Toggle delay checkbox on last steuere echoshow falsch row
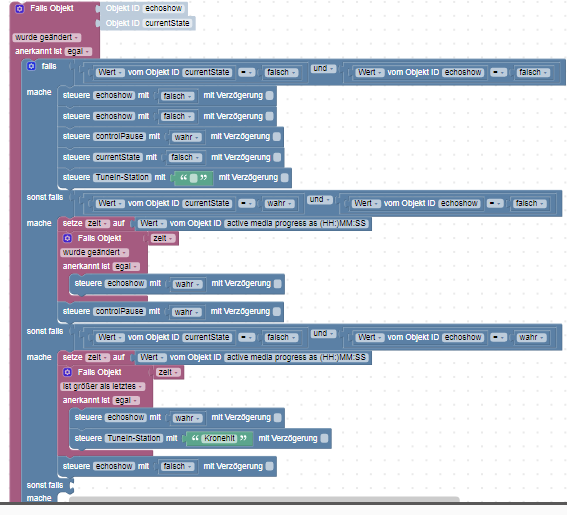This screenshot has width=584, height=515. (x=270, y=466)
